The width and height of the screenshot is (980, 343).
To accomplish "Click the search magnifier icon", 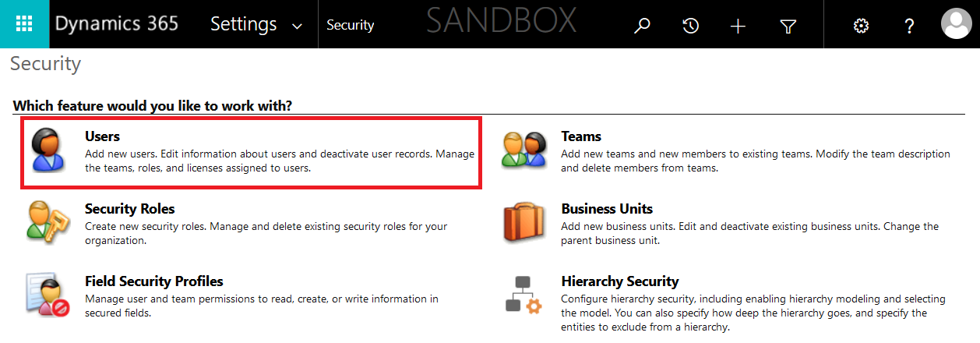I will (x=642, y=26).
